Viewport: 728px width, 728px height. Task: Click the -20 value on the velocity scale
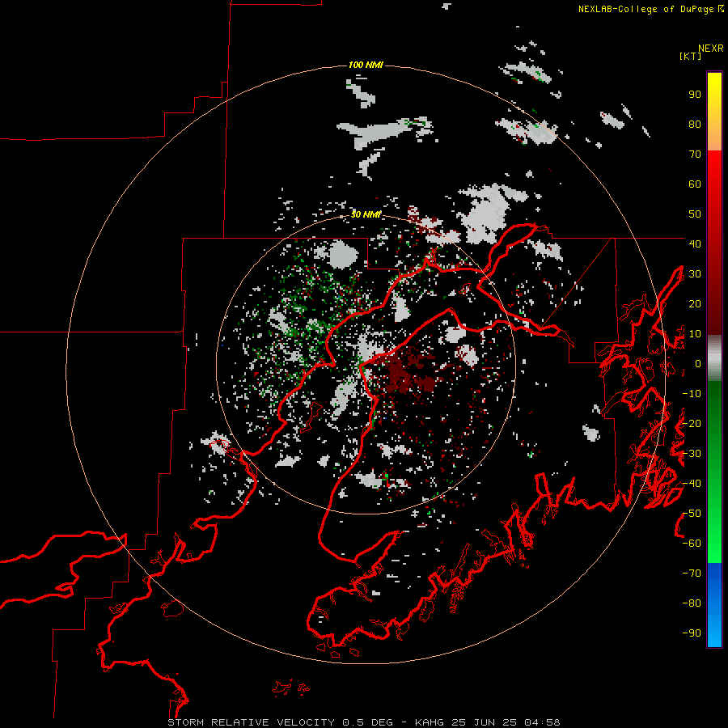(692, 424)
